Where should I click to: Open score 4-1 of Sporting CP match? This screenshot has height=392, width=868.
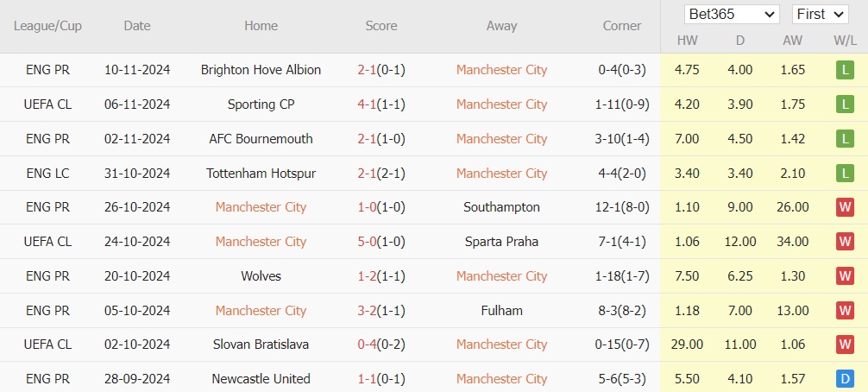coord(366,104)
